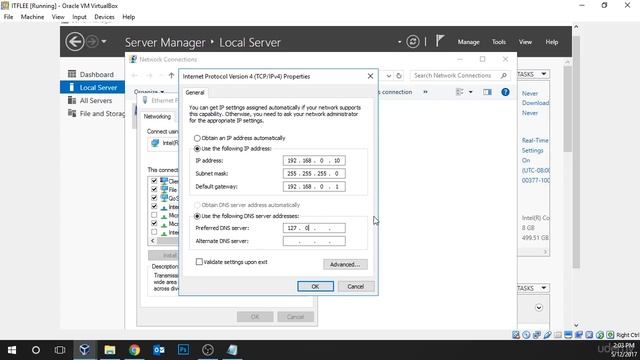Screen dimensions: 640x360
Task: Click the All Servers icon in sidebar
Action: (x=72, y=100)
